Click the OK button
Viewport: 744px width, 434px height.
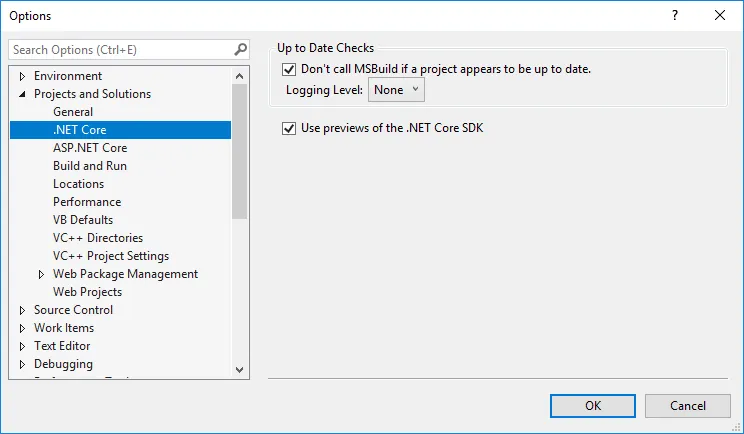coord(593,405)
